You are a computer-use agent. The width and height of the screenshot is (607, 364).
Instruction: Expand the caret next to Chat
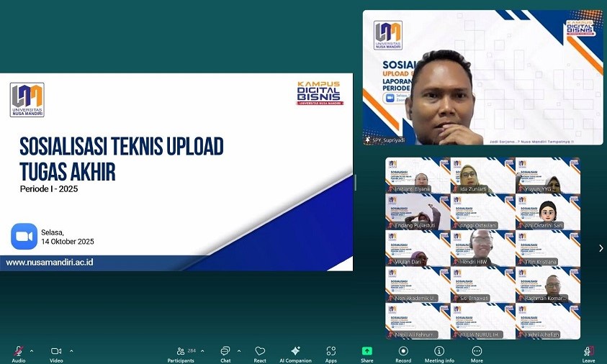coord(237,351)
